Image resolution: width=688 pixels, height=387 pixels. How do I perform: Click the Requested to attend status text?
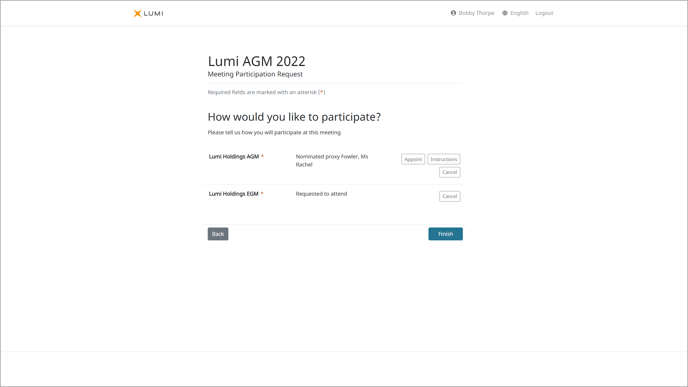click(321, 194)
